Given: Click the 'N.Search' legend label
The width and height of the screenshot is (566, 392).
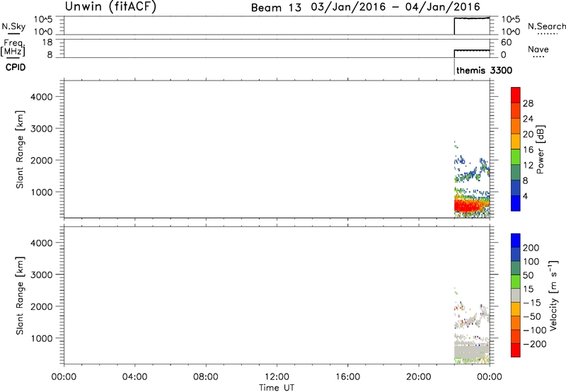Looking at the screenshot, I should (547, 26).
